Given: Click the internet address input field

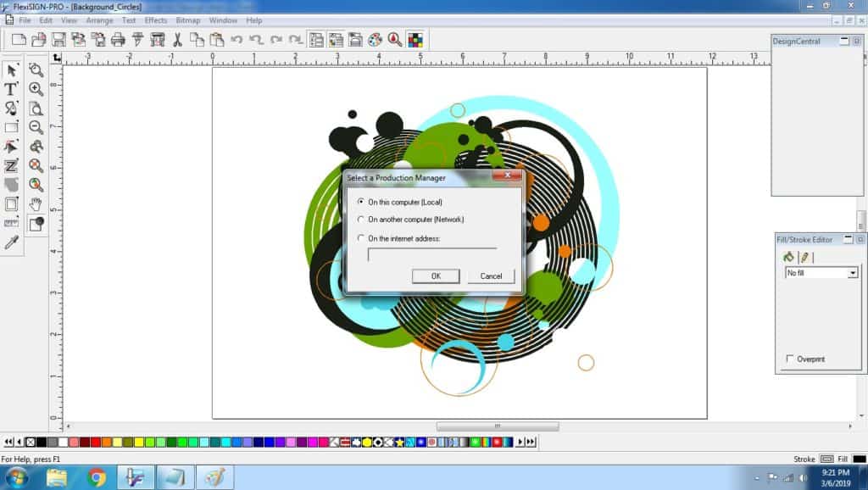Looking at the screenshot, I should coord(432,254).
